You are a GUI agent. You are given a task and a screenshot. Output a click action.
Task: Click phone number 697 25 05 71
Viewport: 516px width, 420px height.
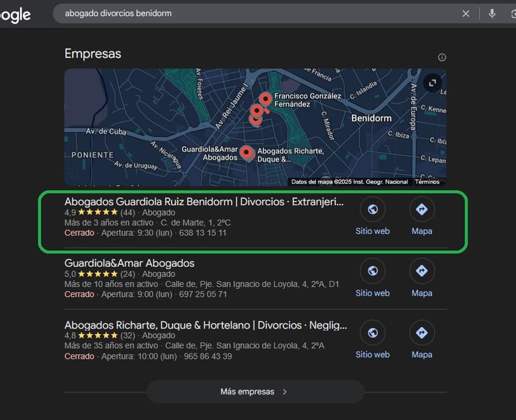point(203,294)
